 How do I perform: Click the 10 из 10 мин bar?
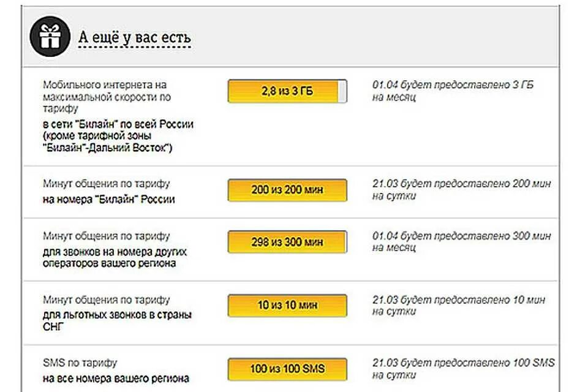(287, 306)
